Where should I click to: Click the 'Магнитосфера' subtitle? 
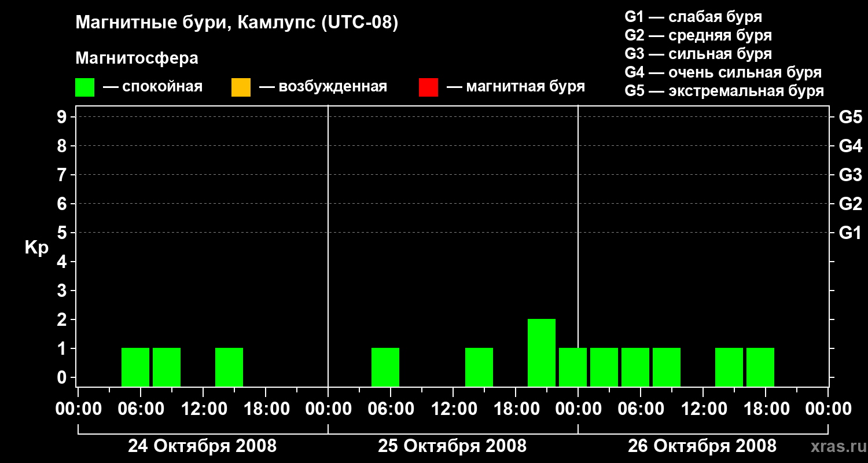tap(137, 58)
